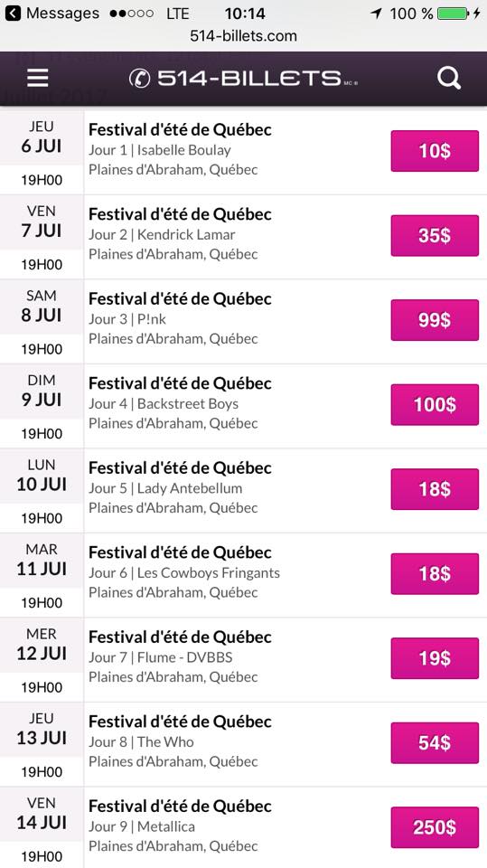This screenshot has width=487, height=868.
Task: Tap the location arrow status icon
Action: coord(376,14)
